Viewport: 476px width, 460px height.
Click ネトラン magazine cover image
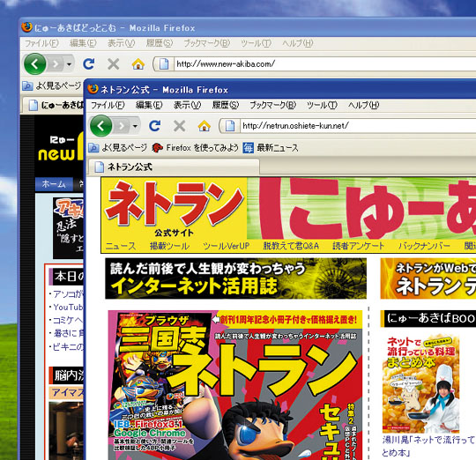[235, 385]
